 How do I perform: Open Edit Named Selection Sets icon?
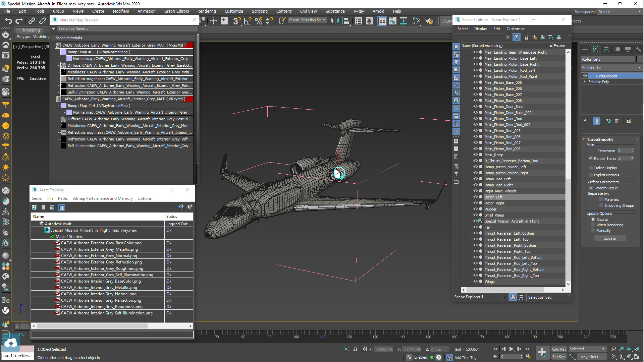(x=282, y=21)
